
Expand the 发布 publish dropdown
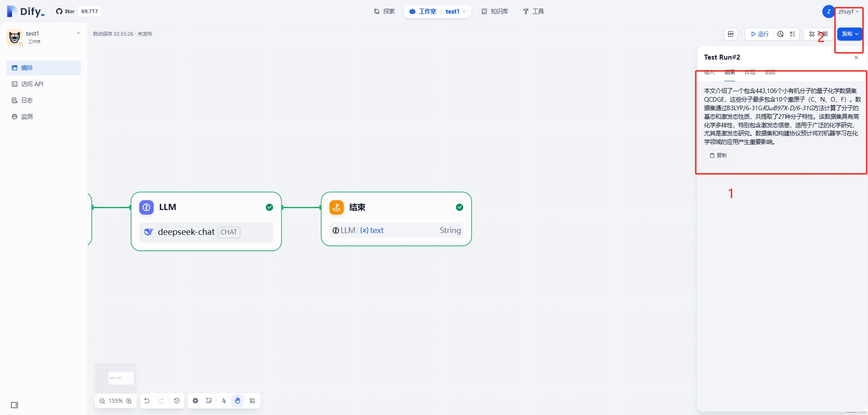coord(850,34)
